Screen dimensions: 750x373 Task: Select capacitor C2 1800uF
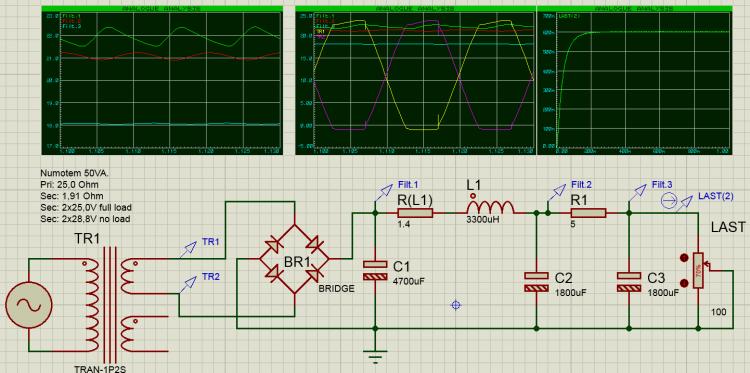click(537, 282)
